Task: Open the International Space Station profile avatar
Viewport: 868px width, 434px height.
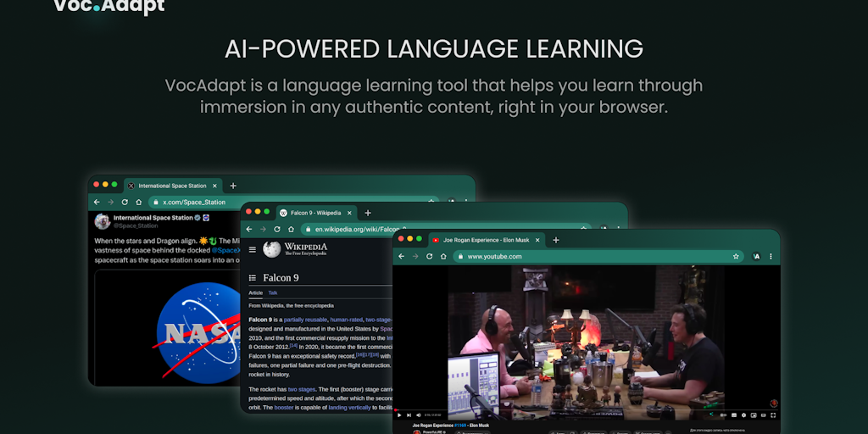Action: pos(103,221)
